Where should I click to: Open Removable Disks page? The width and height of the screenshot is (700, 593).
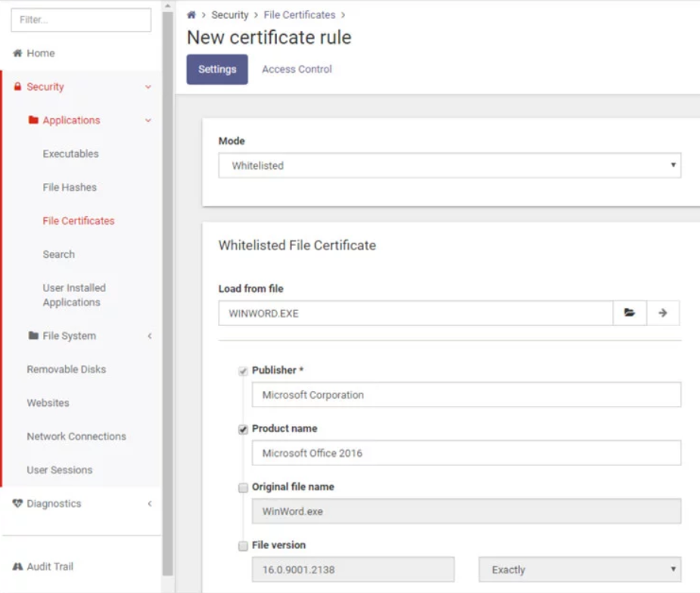click(x=66, y=369)
